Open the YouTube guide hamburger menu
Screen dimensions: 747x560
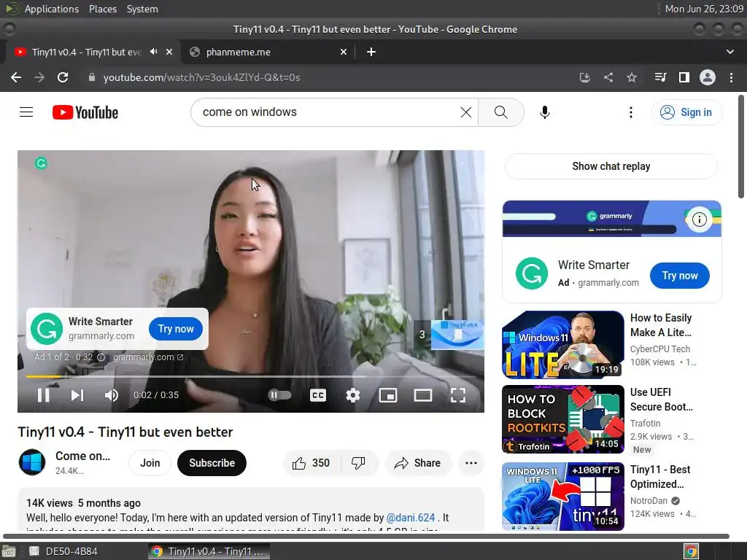pyautogui.click(x=26, y=112)
